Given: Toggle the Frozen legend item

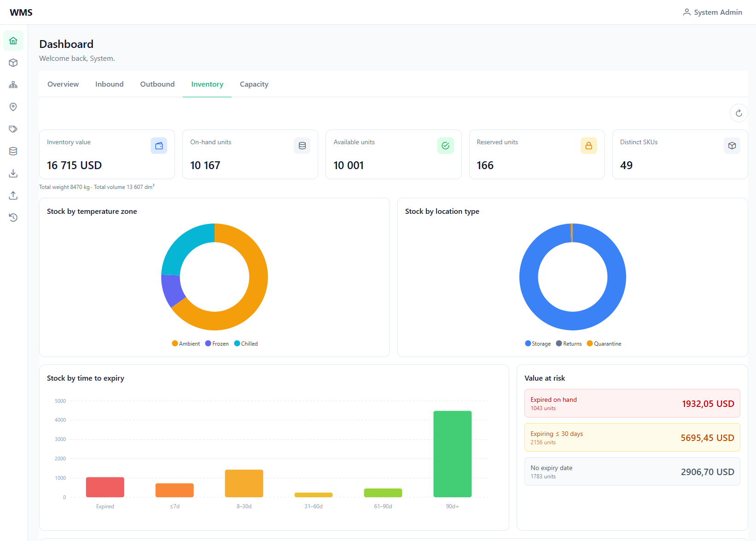Looking at the screenshot, I should (x=217, y=344).
